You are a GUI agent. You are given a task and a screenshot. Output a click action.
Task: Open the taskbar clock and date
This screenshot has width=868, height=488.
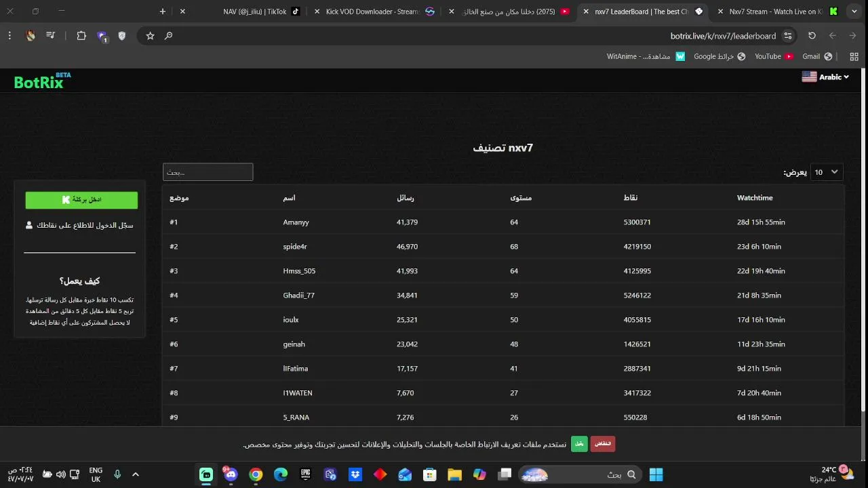[20, 474]
